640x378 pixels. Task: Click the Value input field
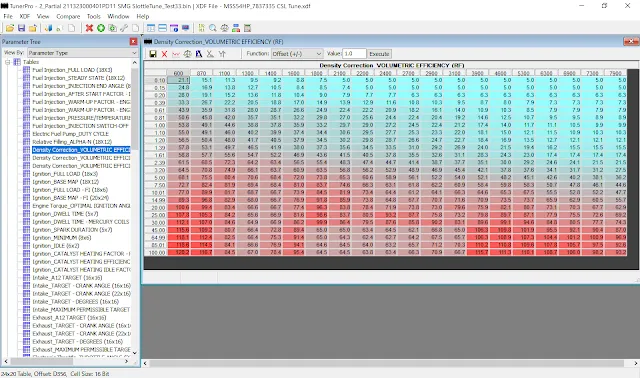[x=354, y=53]
